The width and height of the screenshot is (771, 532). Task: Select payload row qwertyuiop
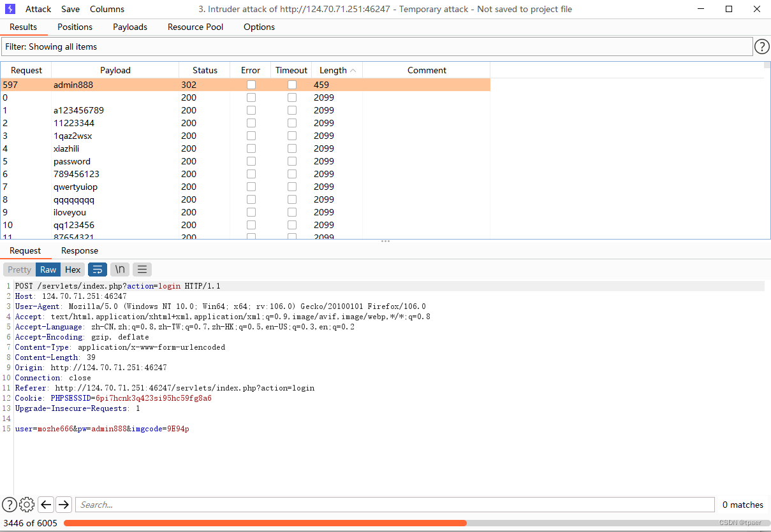click(x=246, y=187)
